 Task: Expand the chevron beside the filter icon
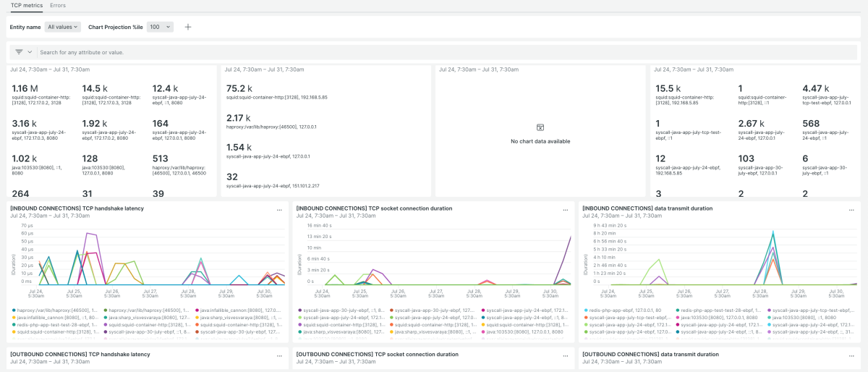pos(30,52)
